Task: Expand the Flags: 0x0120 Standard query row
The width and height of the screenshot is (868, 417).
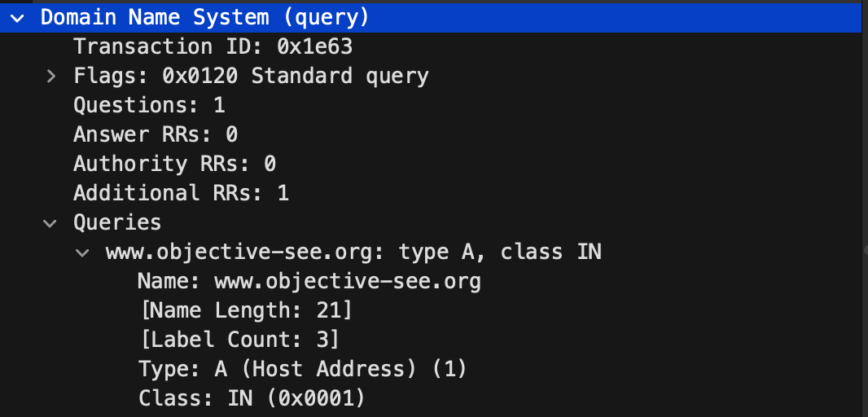Action: click(x=51, y=77)
